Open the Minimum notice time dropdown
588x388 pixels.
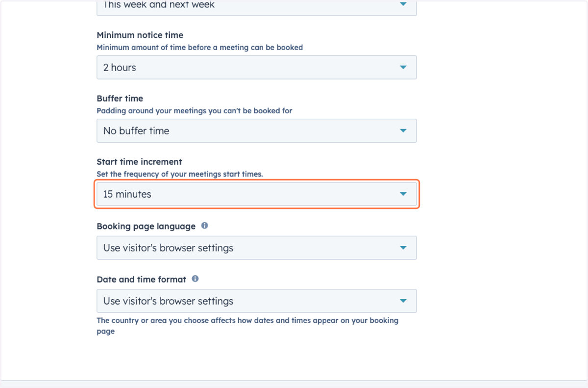[257, 67]
